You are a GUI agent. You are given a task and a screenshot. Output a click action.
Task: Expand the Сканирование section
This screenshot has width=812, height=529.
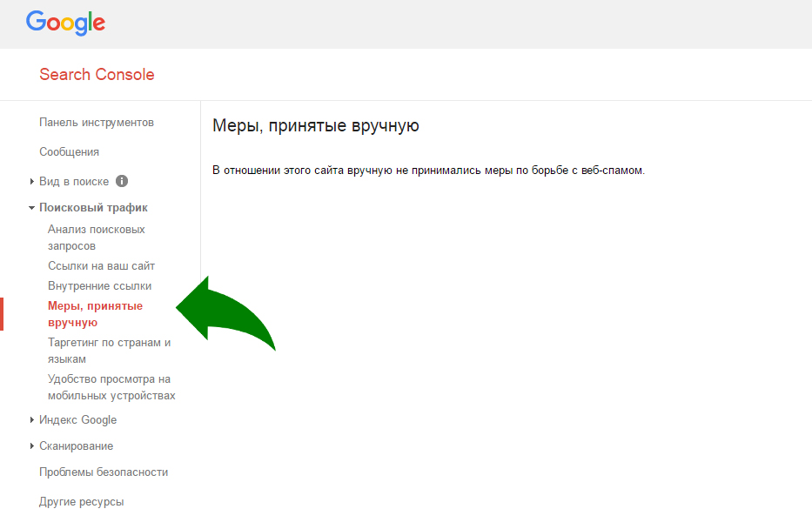tap(76, 445)
